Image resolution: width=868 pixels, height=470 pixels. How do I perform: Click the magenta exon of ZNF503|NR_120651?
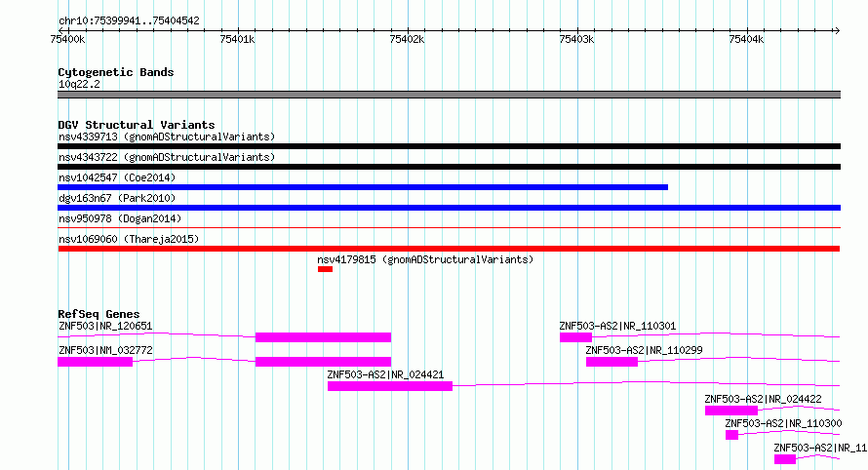tap(323, 337)
